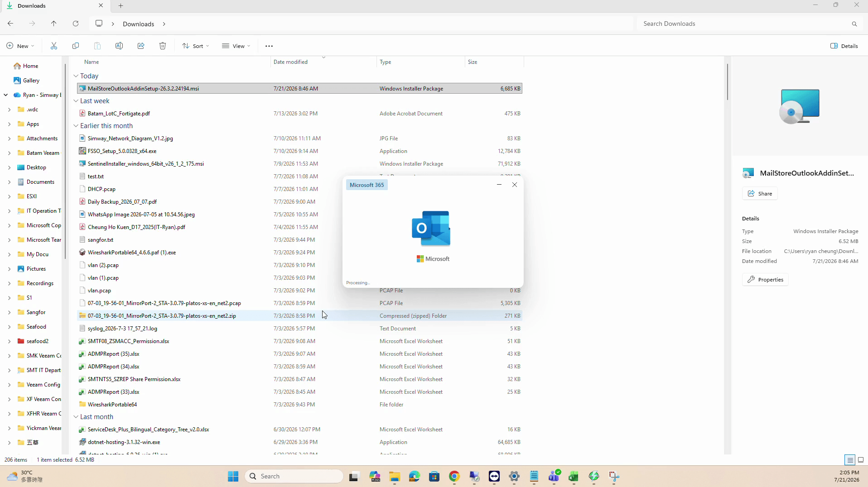Sort by Type column header
The height and width of the screenshot is (487, 868).
386,62
